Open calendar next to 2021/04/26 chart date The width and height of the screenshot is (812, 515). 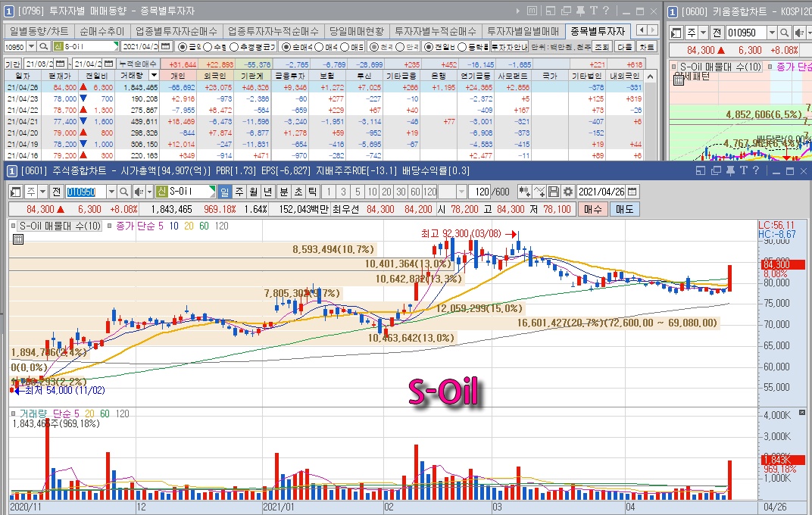632,192
